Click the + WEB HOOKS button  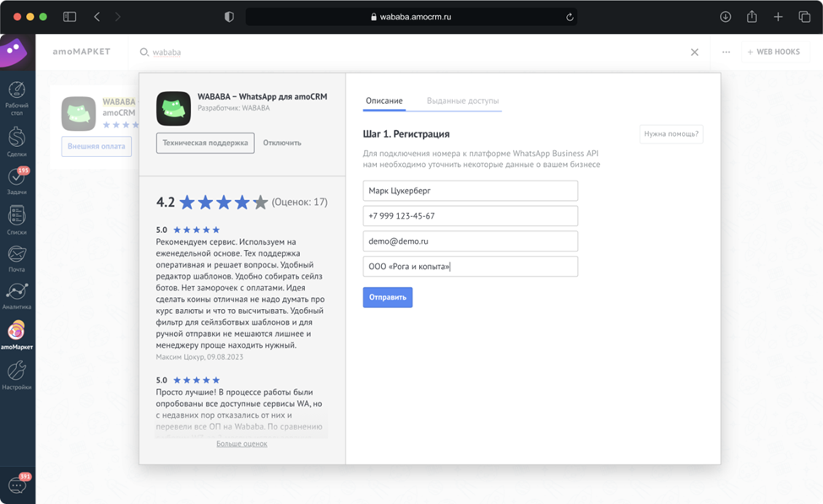[774, 52]
